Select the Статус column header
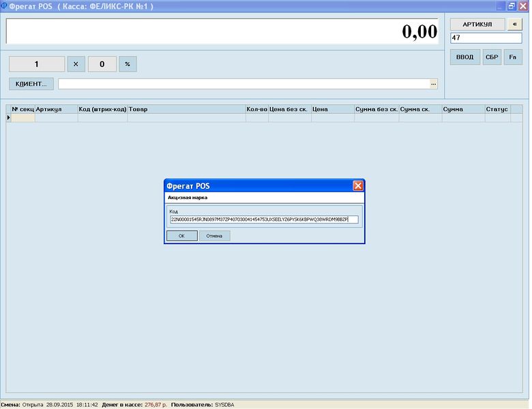 coord(497,109)
